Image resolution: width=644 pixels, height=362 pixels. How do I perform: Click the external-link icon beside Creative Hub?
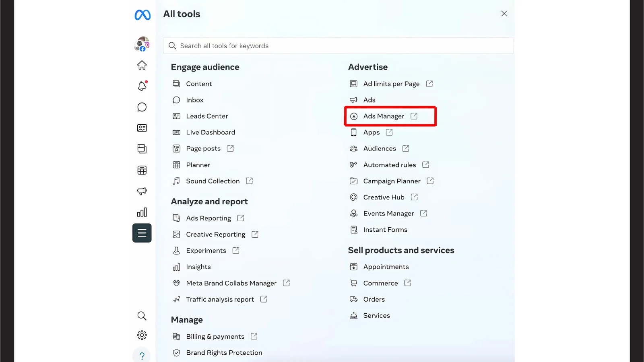click(x=414, y=197)
